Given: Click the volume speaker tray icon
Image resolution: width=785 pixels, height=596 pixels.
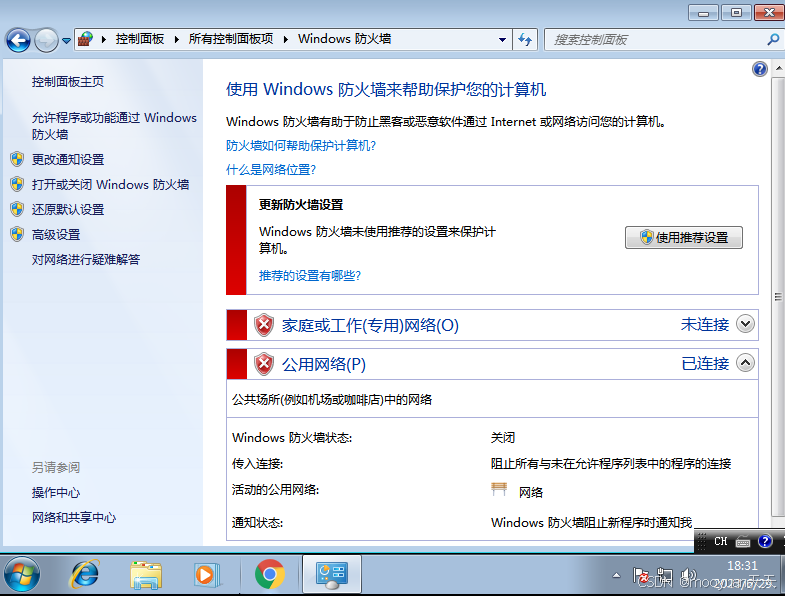Looking at the screenshot, I should click(689, 576).
